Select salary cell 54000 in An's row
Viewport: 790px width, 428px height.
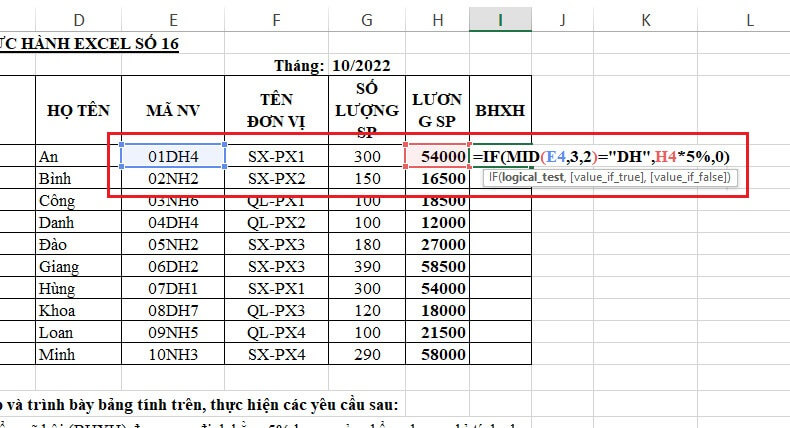click(x=437, y=156)
